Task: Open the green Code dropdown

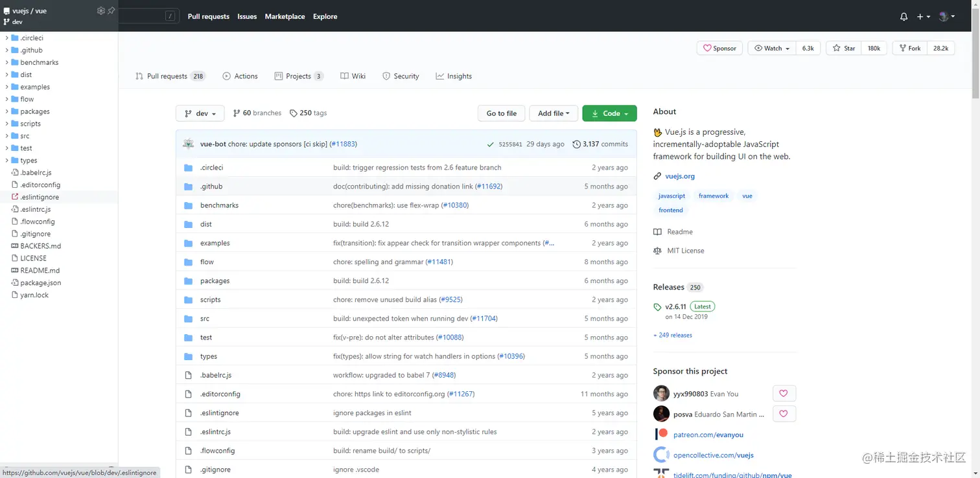Action: click(x=609, y=113)
